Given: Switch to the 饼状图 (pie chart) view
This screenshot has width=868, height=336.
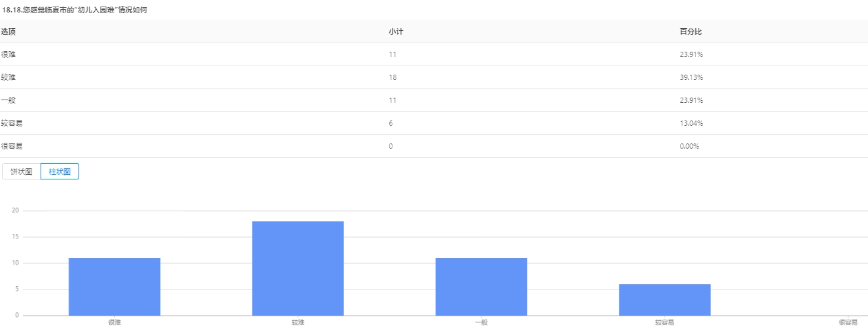Looking at the screenshot, I should (21, 172).
